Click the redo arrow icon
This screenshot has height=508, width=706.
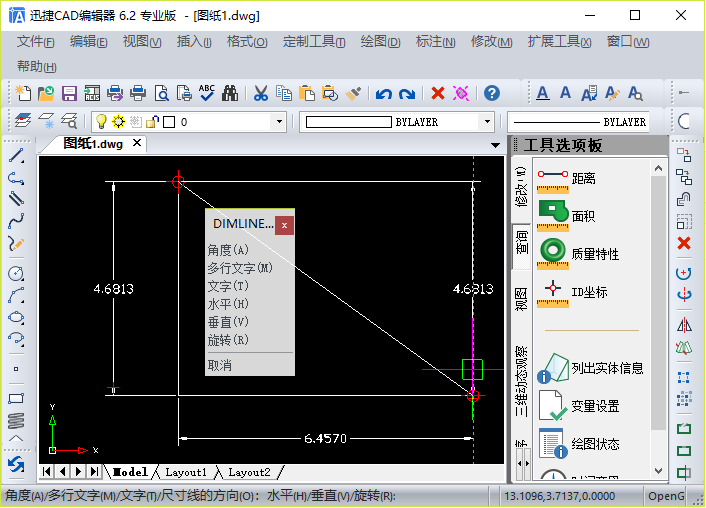coord(407,94)
